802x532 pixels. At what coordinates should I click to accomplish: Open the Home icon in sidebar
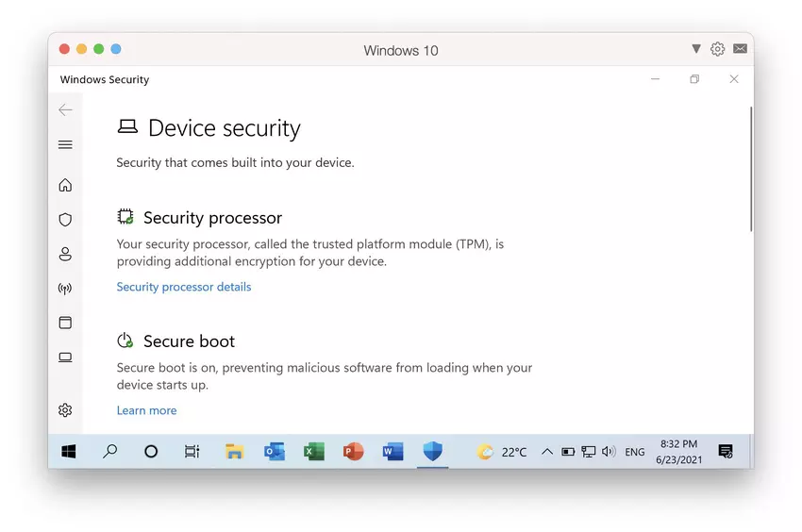pos(65,185)
